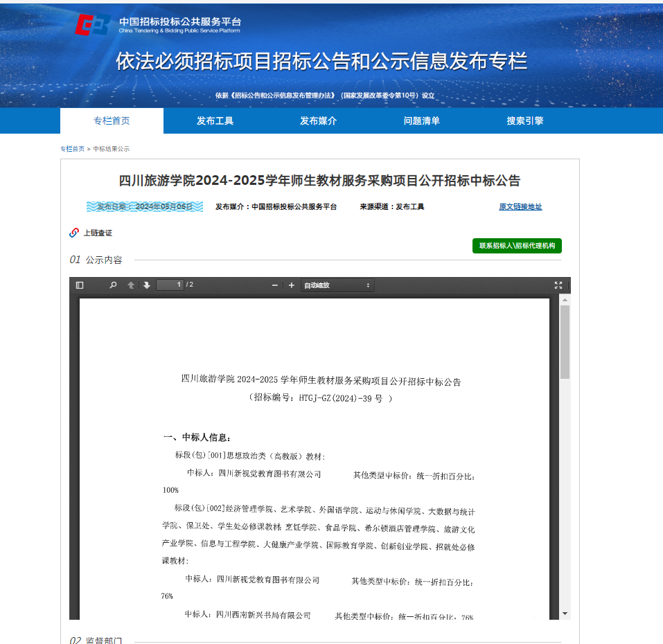This screenshot has height=644, width=663.
Task: Go to previous PDF page
Action: 131,285
